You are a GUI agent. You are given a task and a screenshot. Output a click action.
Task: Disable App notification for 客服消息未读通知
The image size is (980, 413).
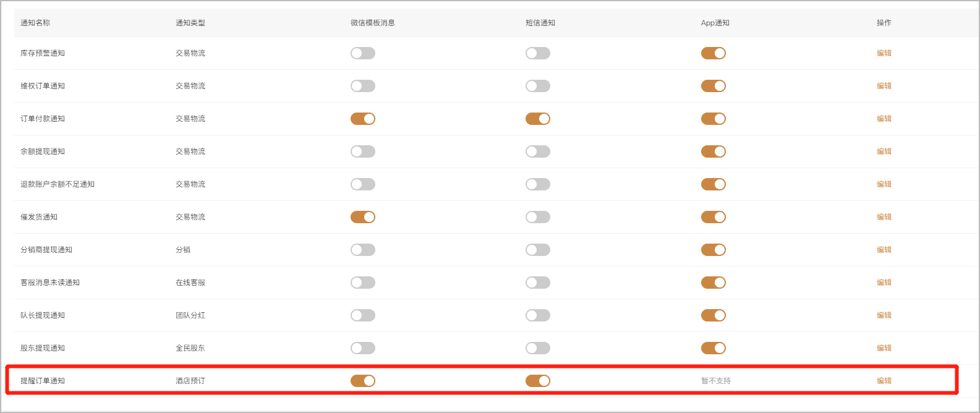coord(713,283)
